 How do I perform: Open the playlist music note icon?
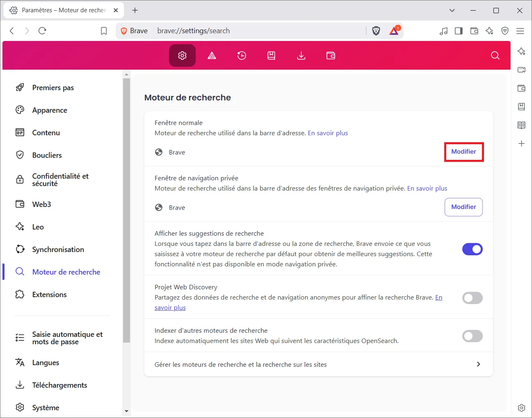[443, 31]
